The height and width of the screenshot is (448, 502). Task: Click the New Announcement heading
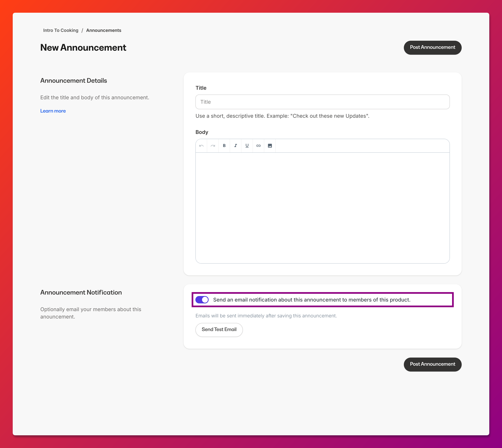pyautogui.click(x=83, y=48)
